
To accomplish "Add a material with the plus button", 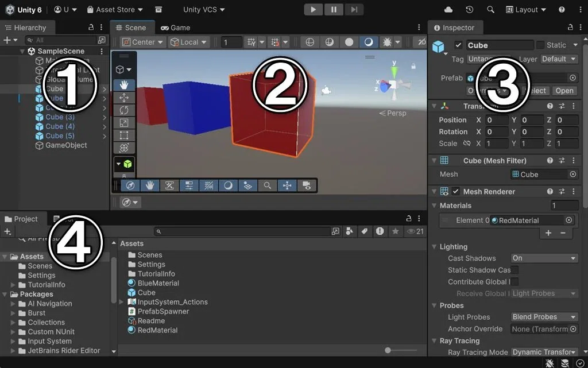I will (548, 233).
